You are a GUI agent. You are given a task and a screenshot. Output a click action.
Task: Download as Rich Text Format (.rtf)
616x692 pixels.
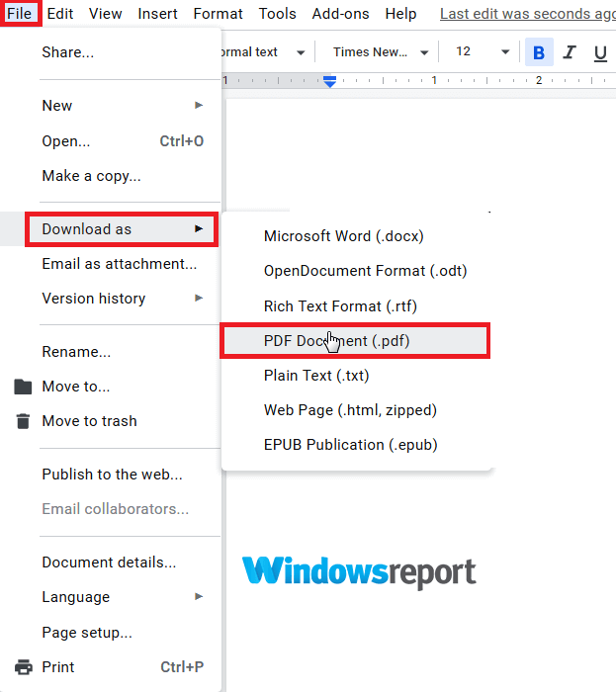tap(356, 305)
